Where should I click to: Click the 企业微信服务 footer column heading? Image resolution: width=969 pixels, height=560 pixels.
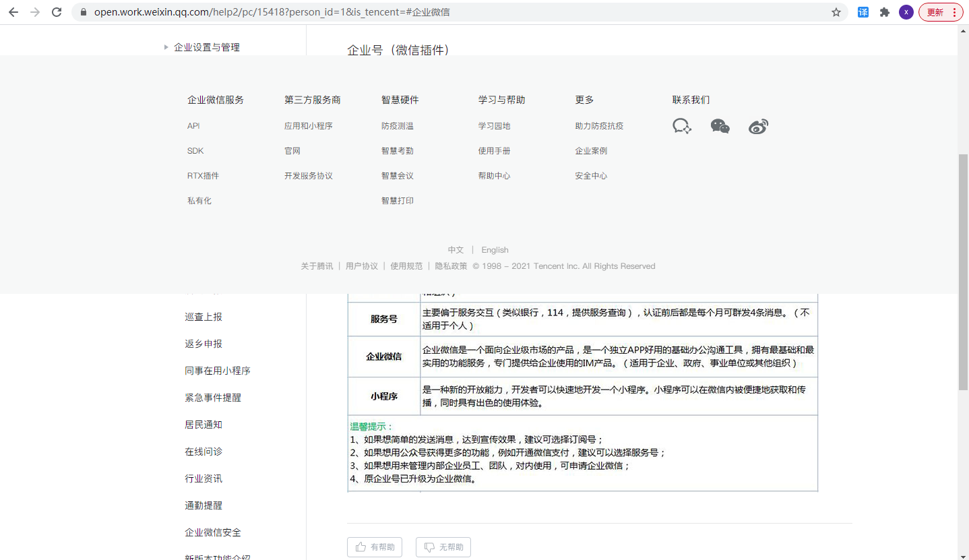coord(216,100)
